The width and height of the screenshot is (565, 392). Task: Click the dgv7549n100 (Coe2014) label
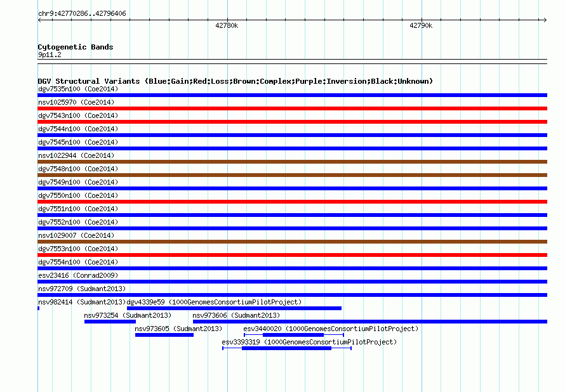point(78,182)
